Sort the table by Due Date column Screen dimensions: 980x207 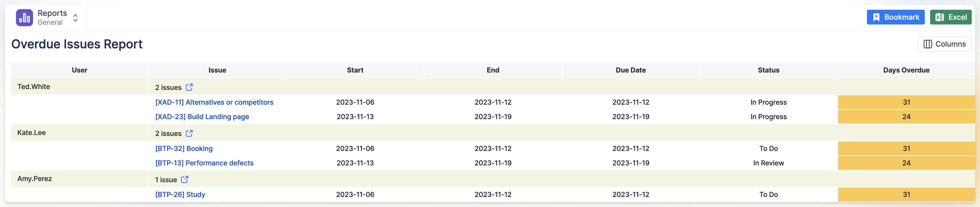pyautogui.click(x=631, y=70)
